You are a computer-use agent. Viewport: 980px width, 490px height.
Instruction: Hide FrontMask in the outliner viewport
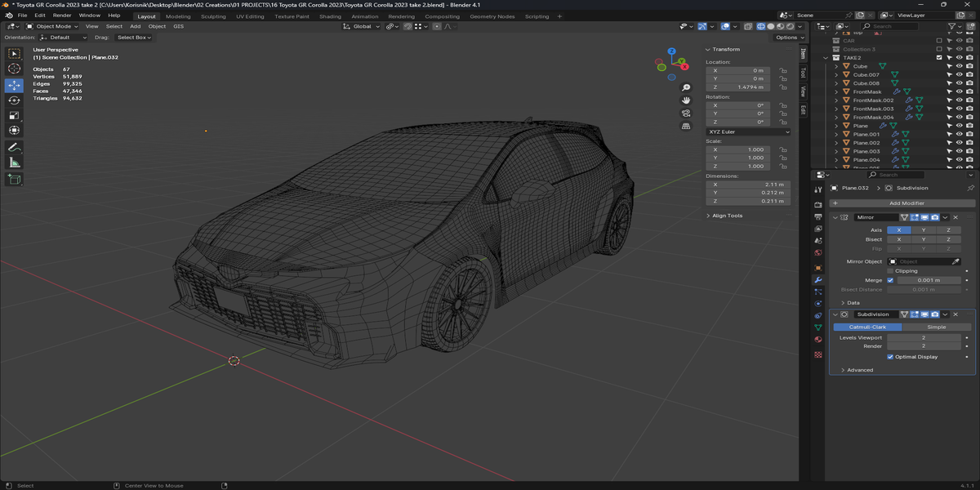[959, 91]
